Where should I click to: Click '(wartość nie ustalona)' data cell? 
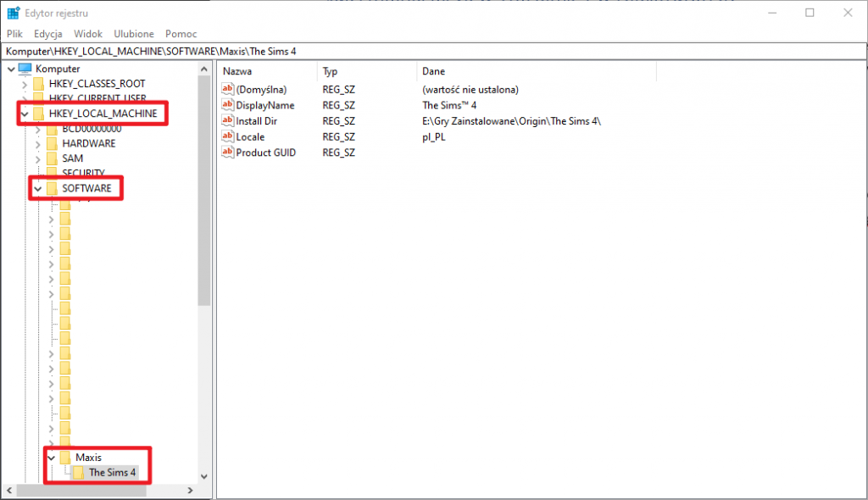[470, 89]
